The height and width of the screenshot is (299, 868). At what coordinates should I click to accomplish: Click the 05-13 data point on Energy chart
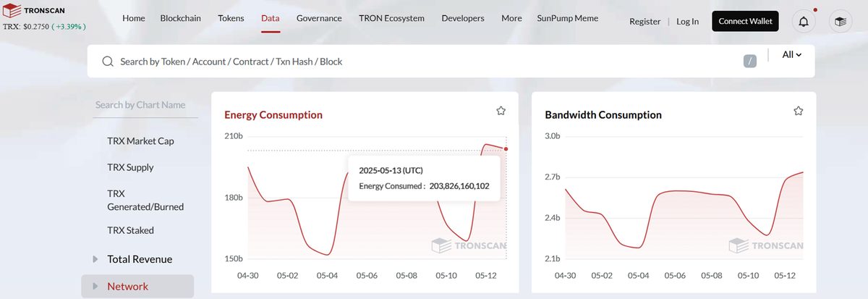point(506,149)
